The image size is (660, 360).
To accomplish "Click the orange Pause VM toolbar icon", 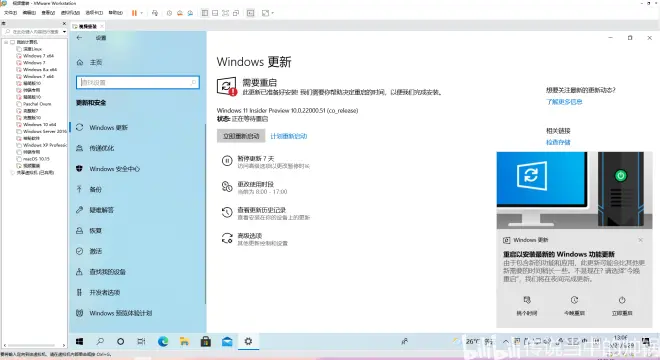I will 134,13.
